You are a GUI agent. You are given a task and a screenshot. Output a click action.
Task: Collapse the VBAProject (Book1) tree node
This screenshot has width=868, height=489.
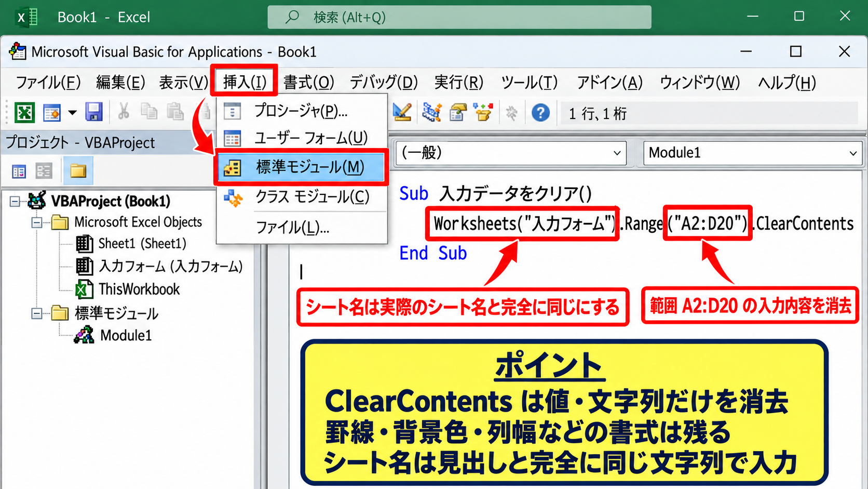(x=15, y=201)
